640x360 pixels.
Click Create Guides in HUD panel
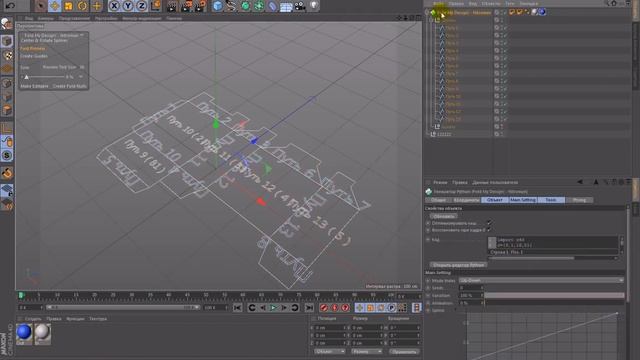(34, 56)
